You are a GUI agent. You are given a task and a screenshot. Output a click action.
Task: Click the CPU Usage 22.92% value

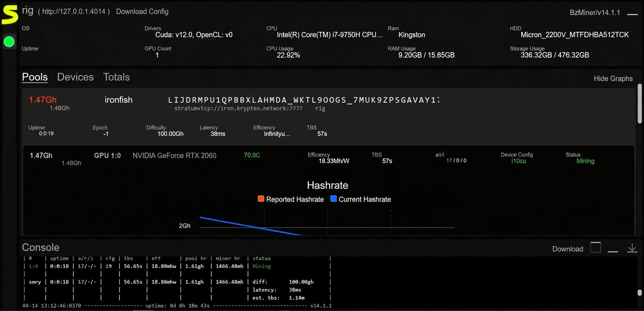(288, 55)
